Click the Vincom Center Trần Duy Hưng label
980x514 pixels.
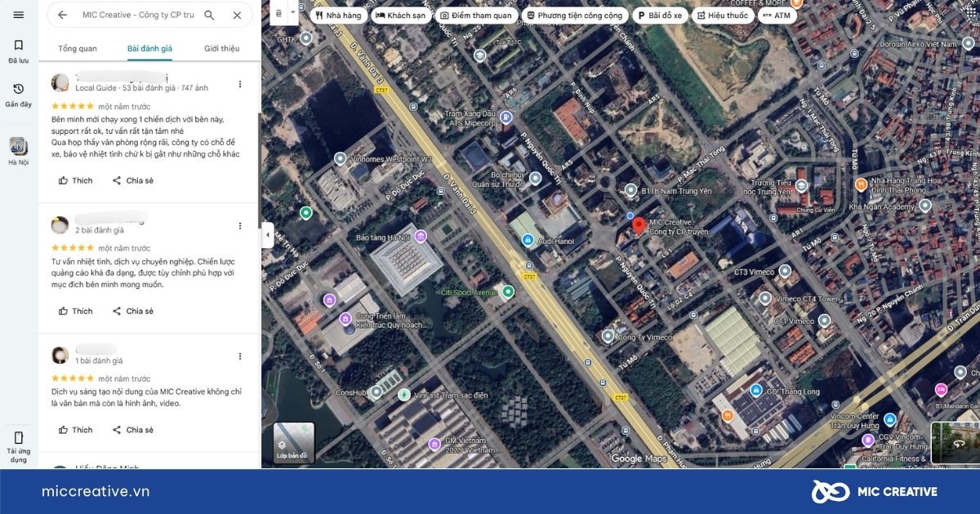click(856, 421)
